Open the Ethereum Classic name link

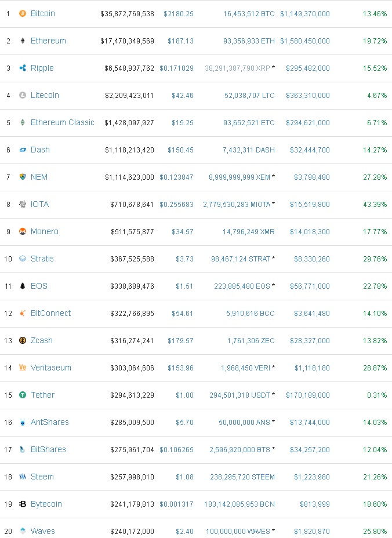pos(62,122)
